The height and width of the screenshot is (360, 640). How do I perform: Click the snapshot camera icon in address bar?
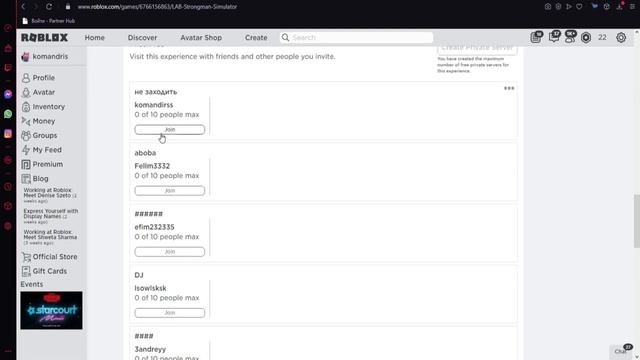[x=548, y=7]
